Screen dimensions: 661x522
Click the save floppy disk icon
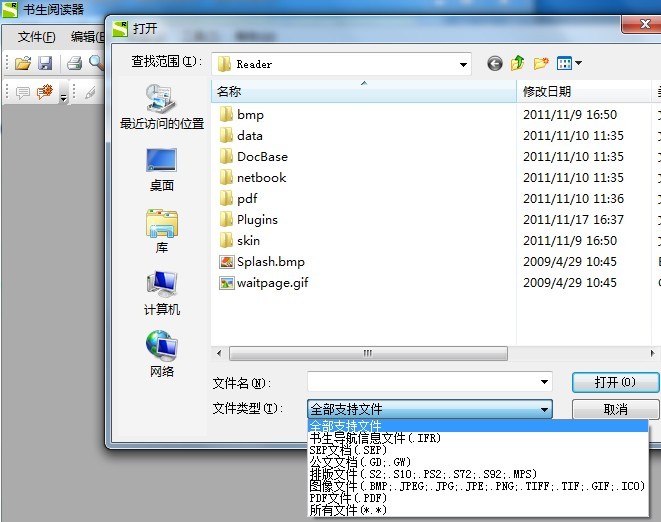coord(45,63)
